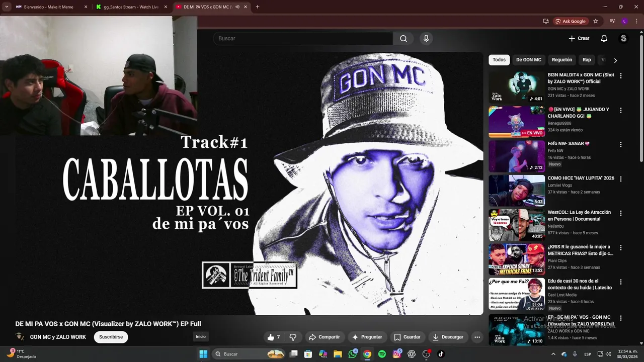Open options for KRIS R video

pos(620,247)
